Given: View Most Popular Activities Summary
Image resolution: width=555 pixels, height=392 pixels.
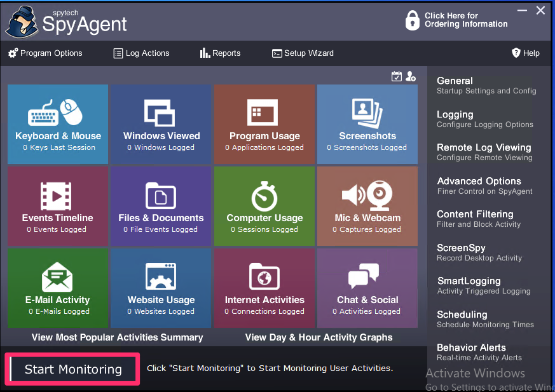Looking at the screenshot, I should [x=117, y=337].
